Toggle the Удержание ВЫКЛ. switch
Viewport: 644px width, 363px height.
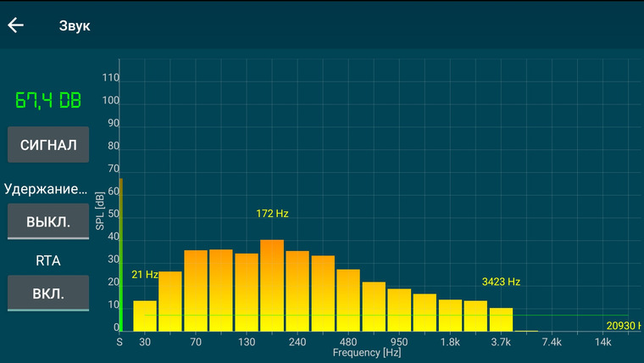(48, 221)
